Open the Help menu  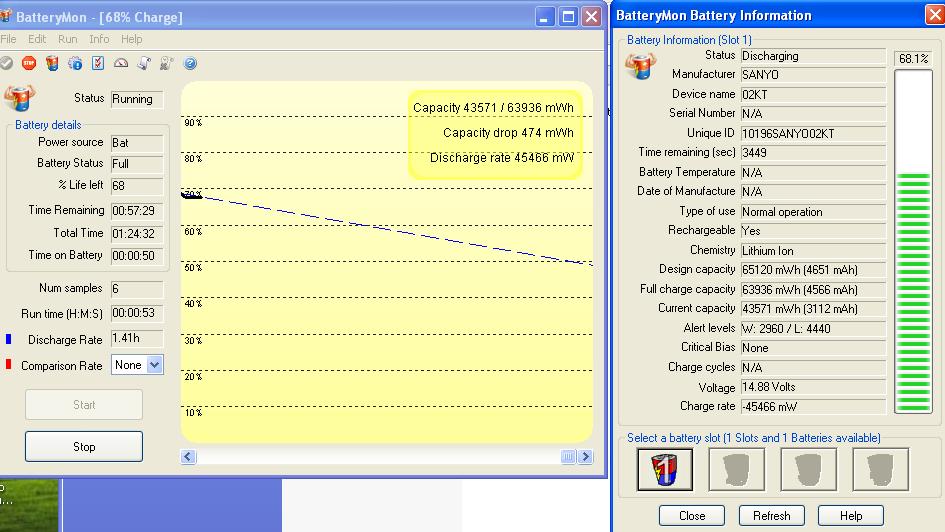point(131,39)
